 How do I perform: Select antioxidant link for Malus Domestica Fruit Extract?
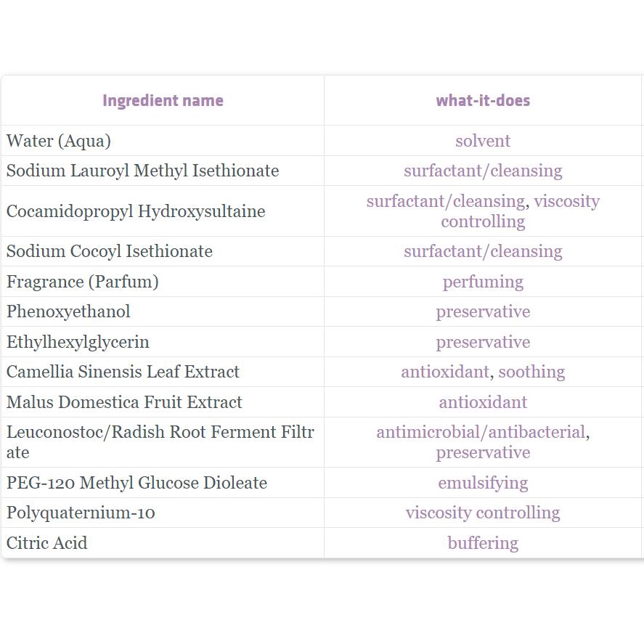coord(483,402)
